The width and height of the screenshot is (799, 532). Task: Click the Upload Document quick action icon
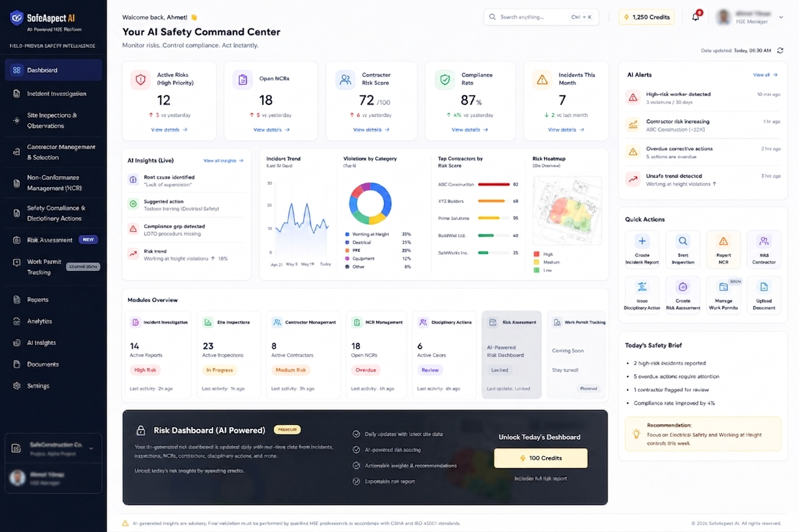pyautogui.click(x=764, y=287)
